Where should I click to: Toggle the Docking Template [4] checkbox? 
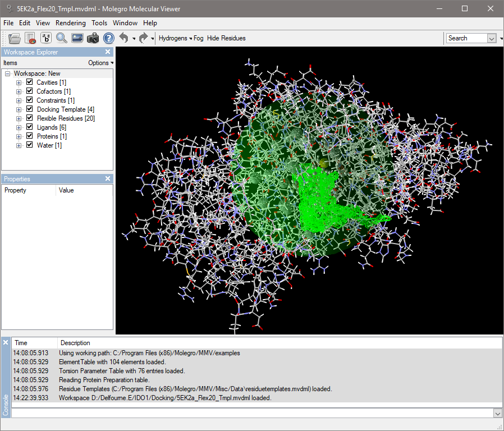click(x=30, y=109)
